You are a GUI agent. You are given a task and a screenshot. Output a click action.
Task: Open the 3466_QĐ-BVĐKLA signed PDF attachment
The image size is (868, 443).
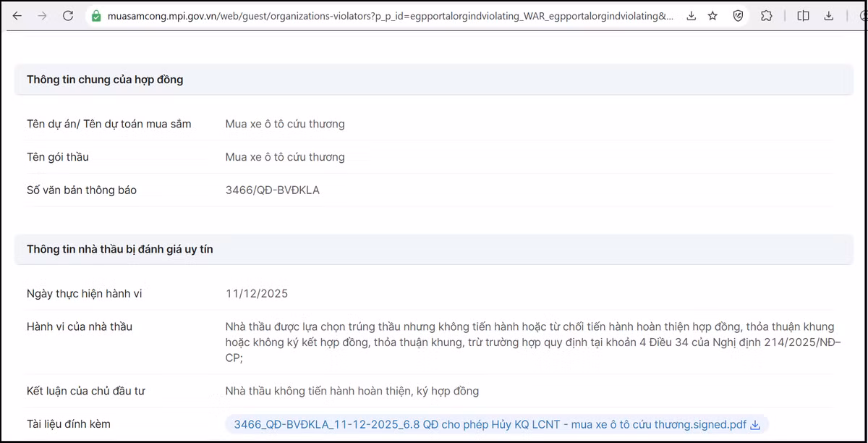(489, 425)
